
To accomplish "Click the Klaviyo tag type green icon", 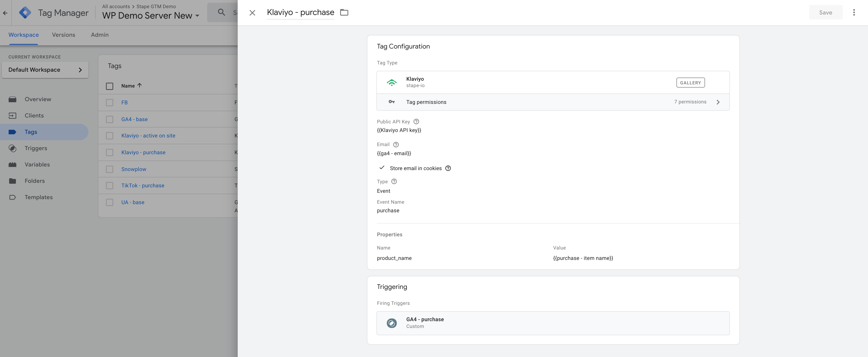I will tap(392, 82).
